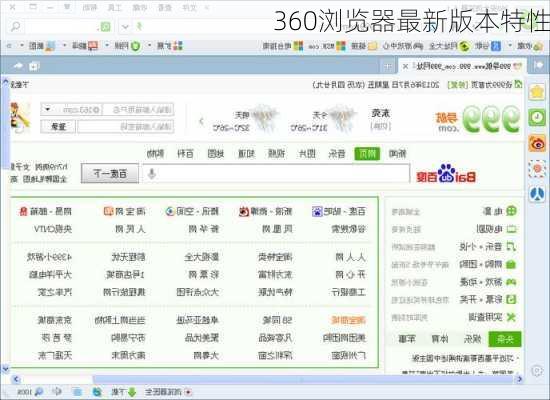Click the 百度一下 search button
Screen dimensions: 550x400
coord(110,173)
